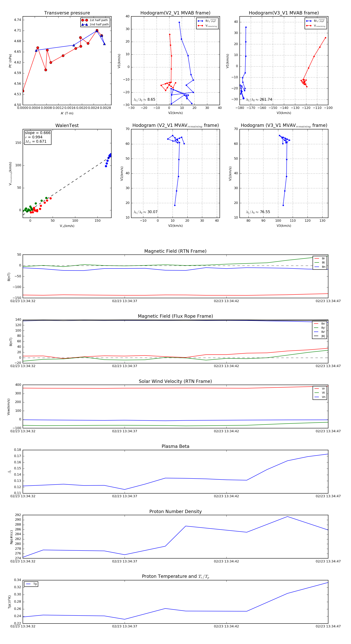
Task: Click 13:34:47 tick label under Proton Temperature plot
Action: pos(328,626)
